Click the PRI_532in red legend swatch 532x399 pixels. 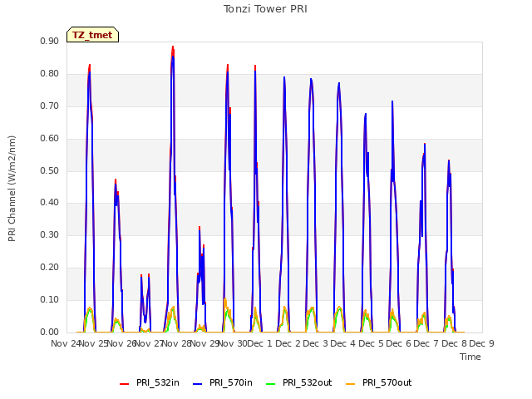pyautogui.click(x=125, y=383)
